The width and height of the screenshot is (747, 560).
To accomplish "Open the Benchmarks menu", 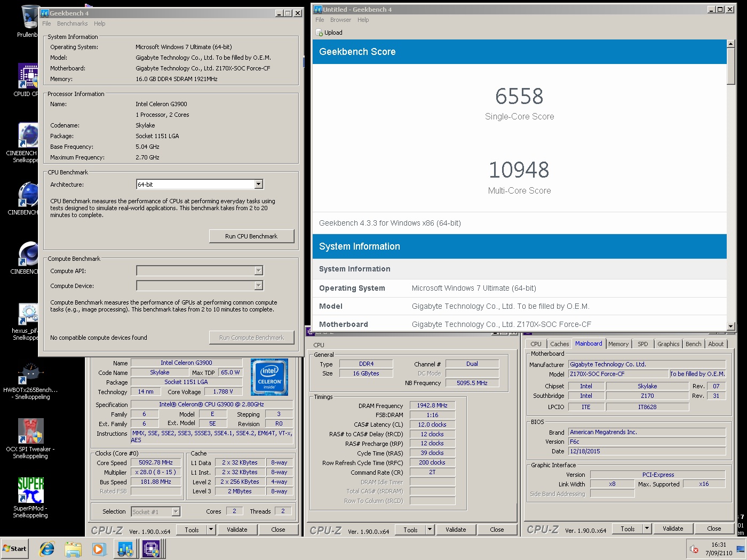I will (x=72, y=23).
